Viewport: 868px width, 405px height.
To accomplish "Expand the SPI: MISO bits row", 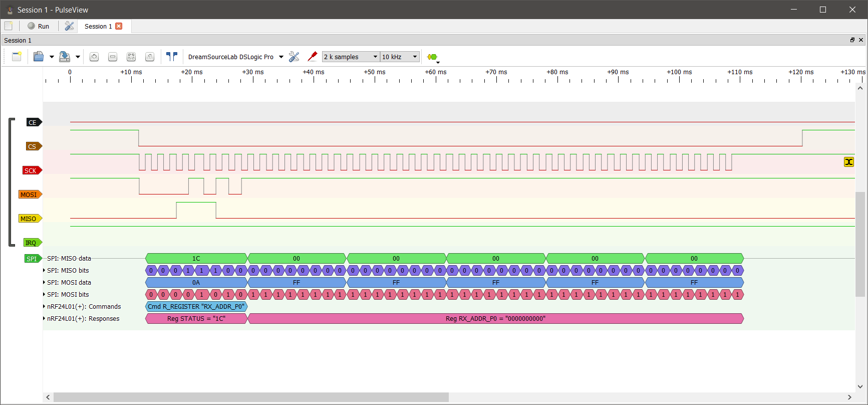I will (x=44, y=271).
